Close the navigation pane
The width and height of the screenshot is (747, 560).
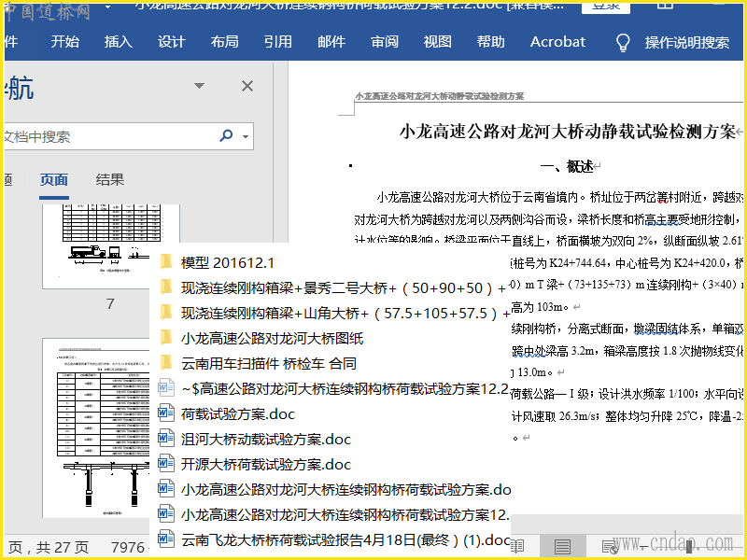click(247, 86)
